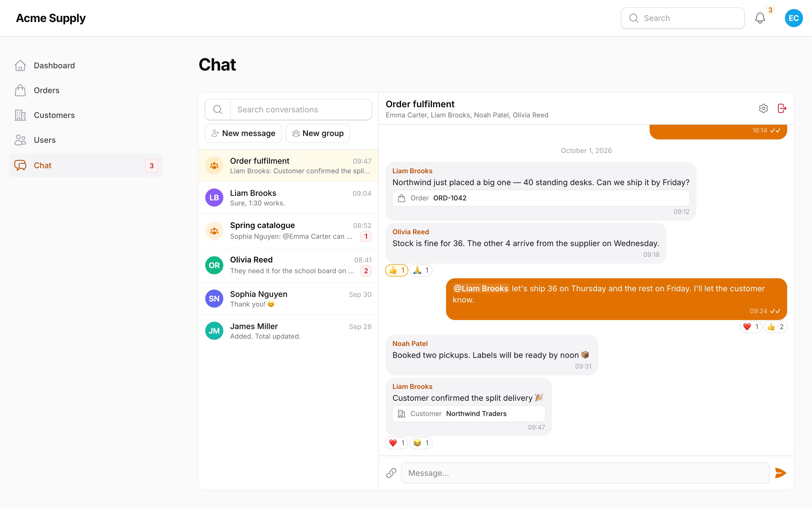The height and width of the screenshot is (508, 812).
Task: Click the LB avatar for Liam Brooks
Action: click(214, 198)
